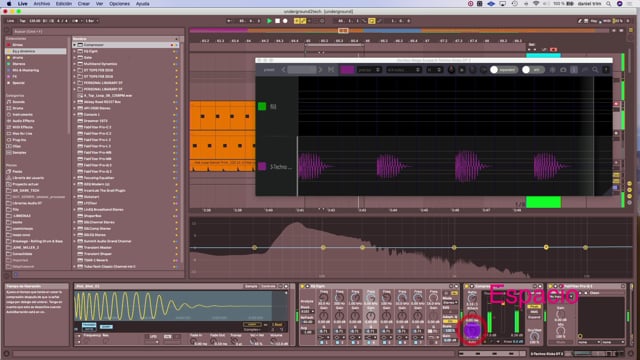Click the purple color swatch in plugin toolbar
Image resolution: width=640 pixels, height=360 pixels.
pos(347,70)
